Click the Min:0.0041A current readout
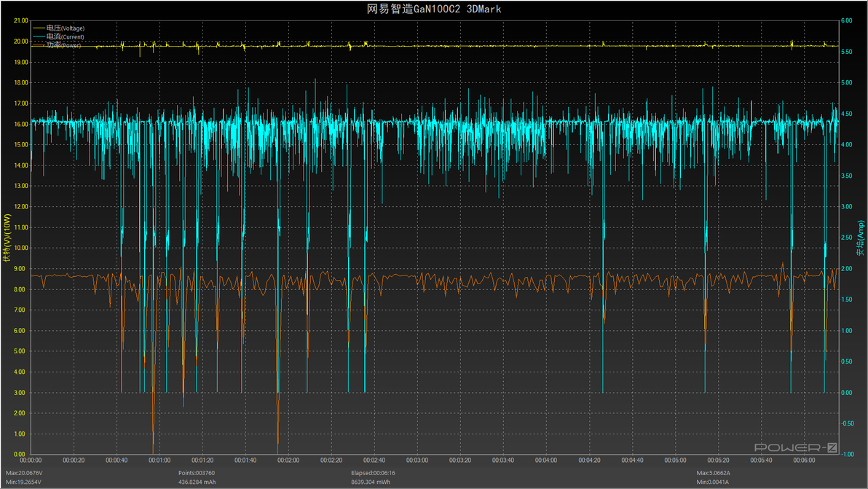 [713, 482]
